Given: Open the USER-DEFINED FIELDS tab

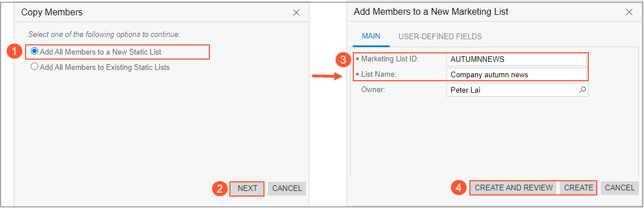Looking at the screenshot, I should [x=440, y=36].
